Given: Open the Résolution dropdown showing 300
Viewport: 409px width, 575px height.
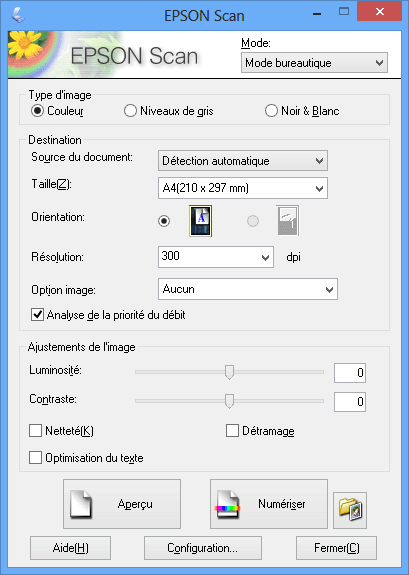Looking at the screenshot, I should coord(216,257).
